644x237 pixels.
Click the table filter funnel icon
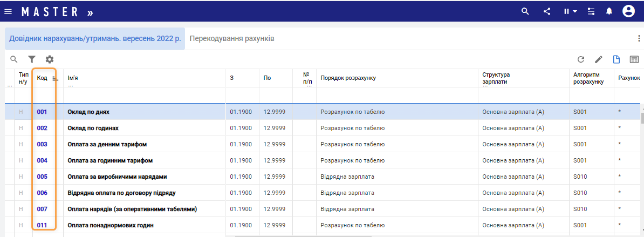(x=32, y=59)
